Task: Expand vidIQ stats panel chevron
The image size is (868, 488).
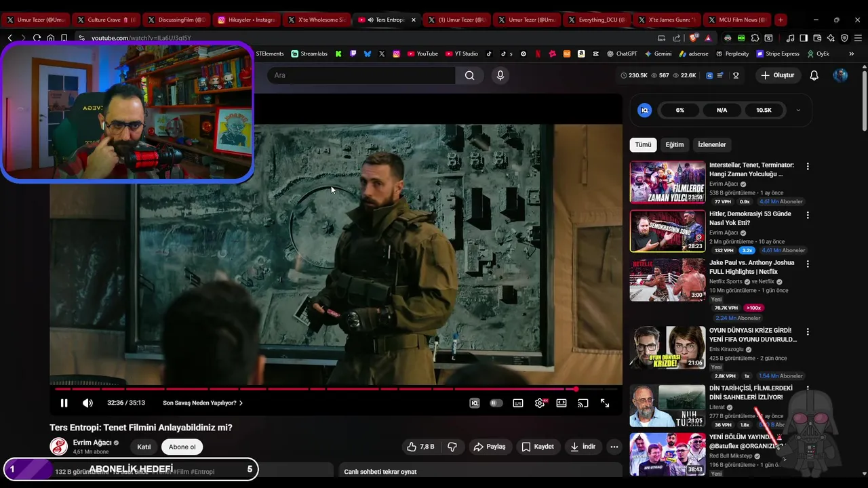Action: (798, 110)
